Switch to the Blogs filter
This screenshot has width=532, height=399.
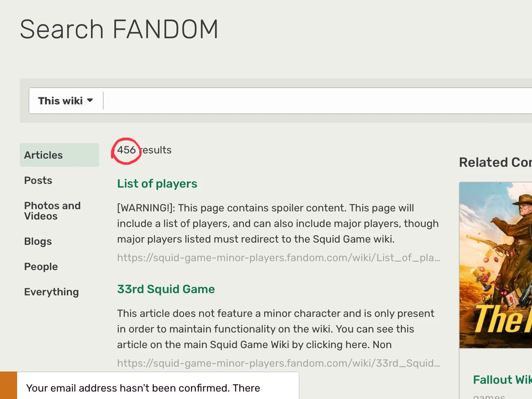(38, 241)
